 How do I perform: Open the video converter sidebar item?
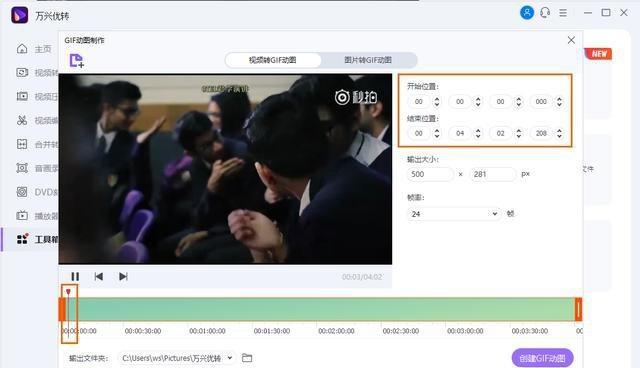click(37, 73)
